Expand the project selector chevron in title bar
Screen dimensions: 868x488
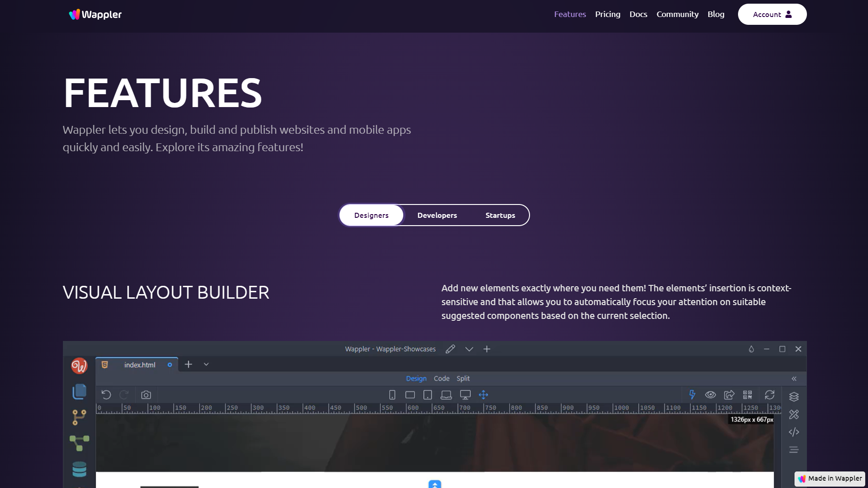[469, 349]
